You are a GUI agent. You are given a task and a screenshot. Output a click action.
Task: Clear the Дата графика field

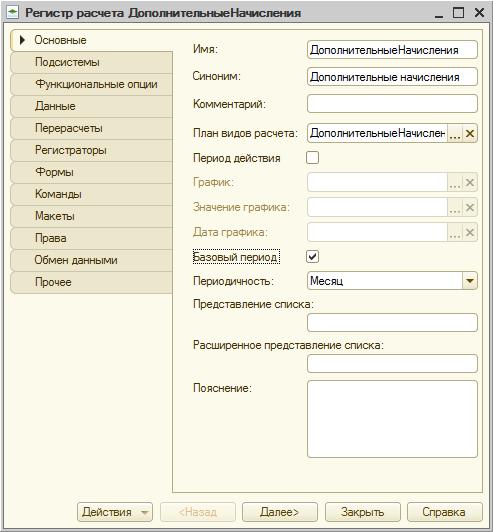[x=470, y=232]
